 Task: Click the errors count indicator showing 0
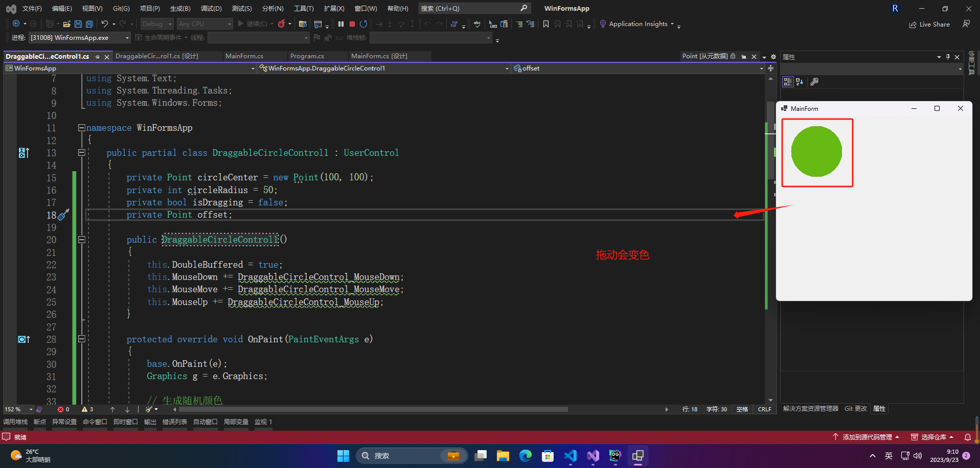point(63,409)
